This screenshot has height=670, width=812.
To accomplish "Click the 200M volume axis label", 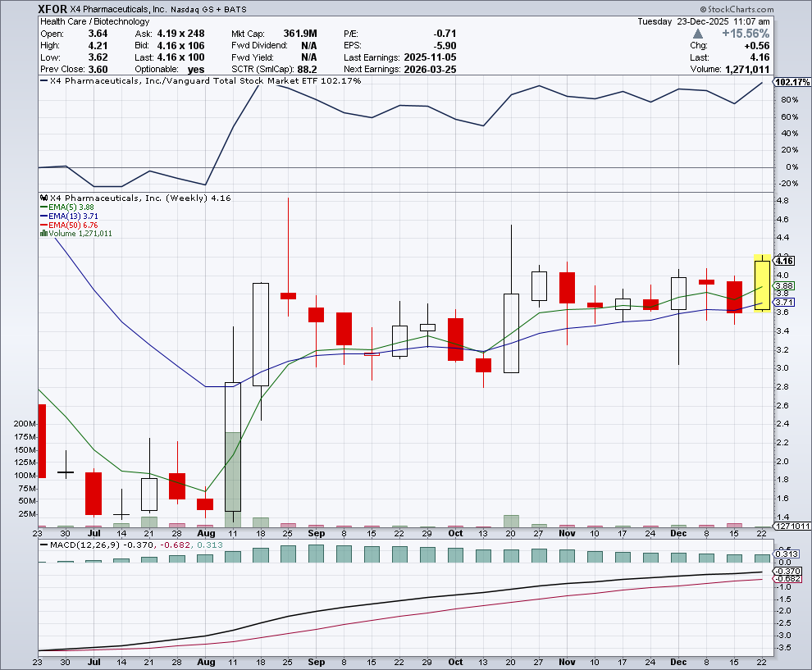I will tap(25, 423).
